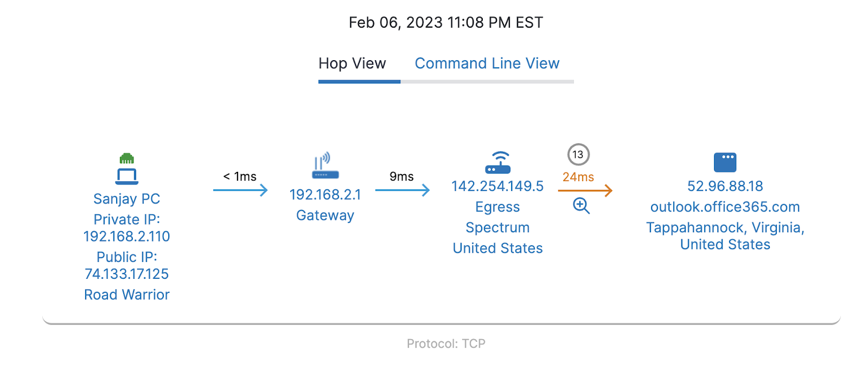The height and width of the screenshot is (370, 868).
Task: Click the circled 13 hop count badge
Action: pyautogui.click(x=578, y=155)
